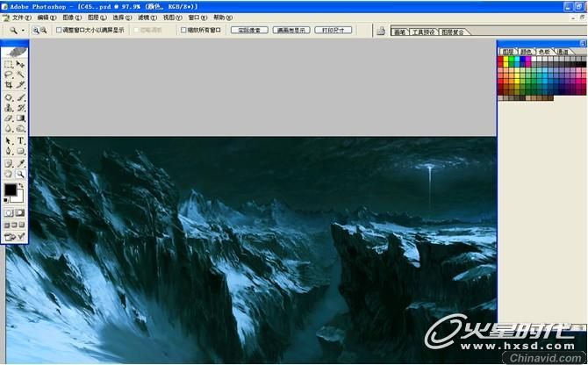Pick the pure red swatch in Swatches
Screen dimensions: 588x365
500,59
